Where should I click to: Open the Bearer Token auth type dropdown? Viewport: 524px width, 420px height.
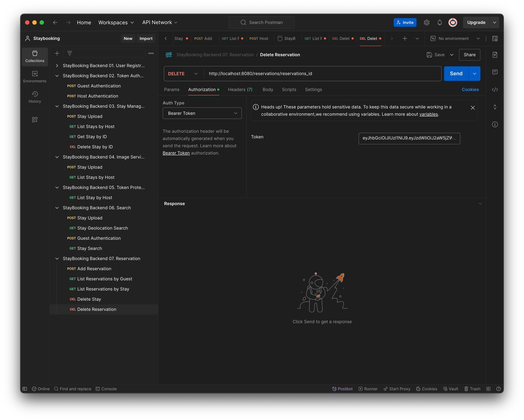point(202,113)
